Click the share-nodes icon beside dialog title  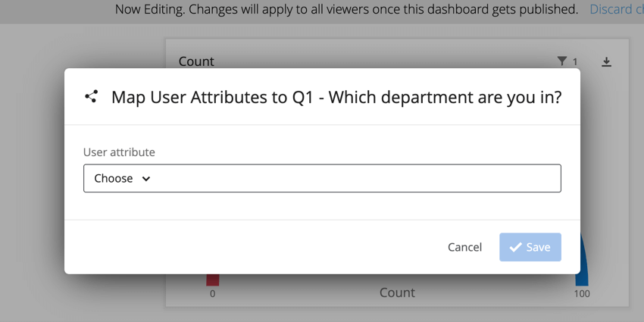click(91, 96)
